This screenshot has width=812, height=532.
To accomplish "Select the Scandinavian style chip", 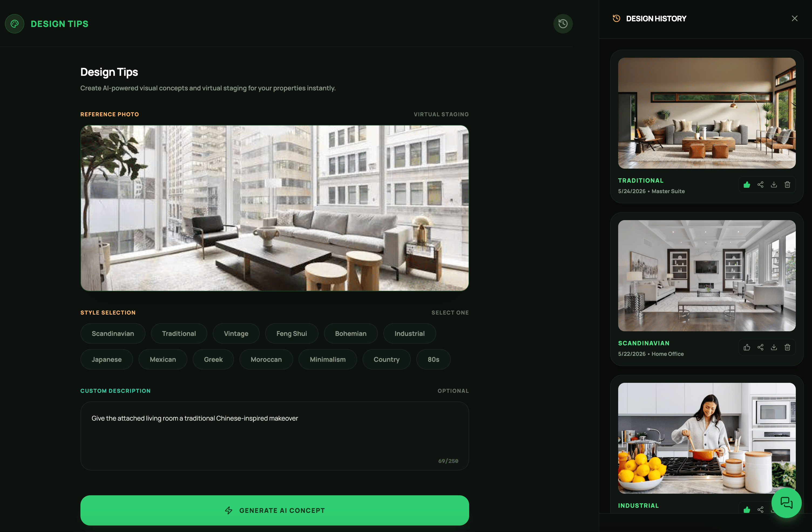I will 113,333.
